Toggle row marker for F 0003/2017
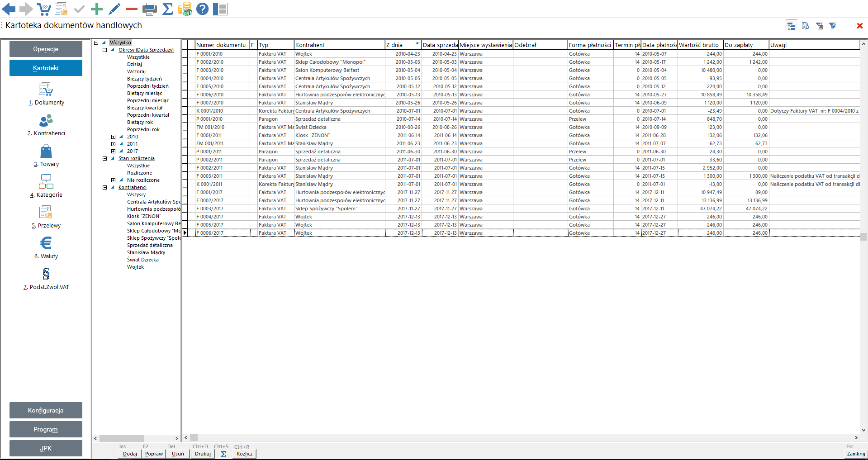This screenshot has height=460, width=868. click(185, 209)
